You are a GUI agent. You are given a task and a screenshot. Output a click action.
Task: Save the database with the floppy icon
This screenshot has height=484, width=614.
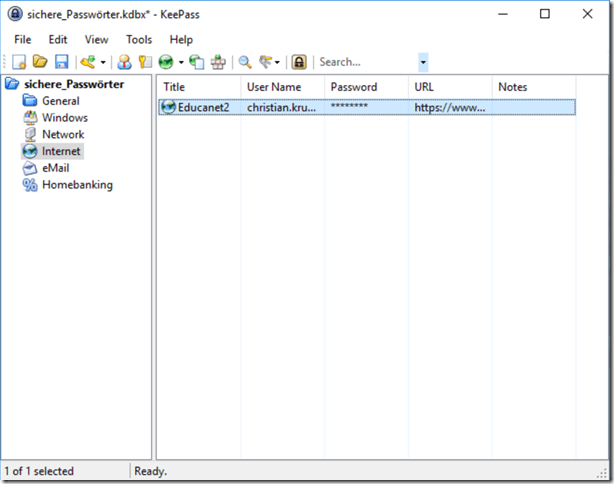60,62
